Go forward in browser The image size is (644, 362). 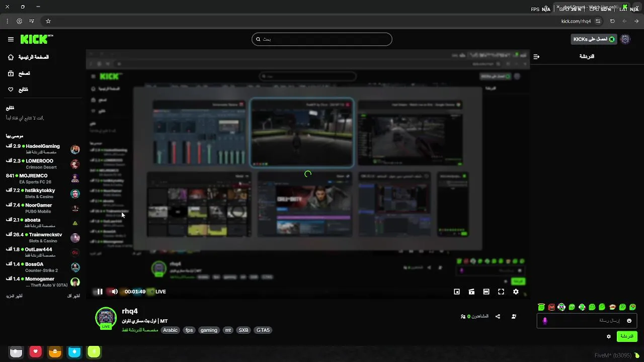(x=636, y=21)
